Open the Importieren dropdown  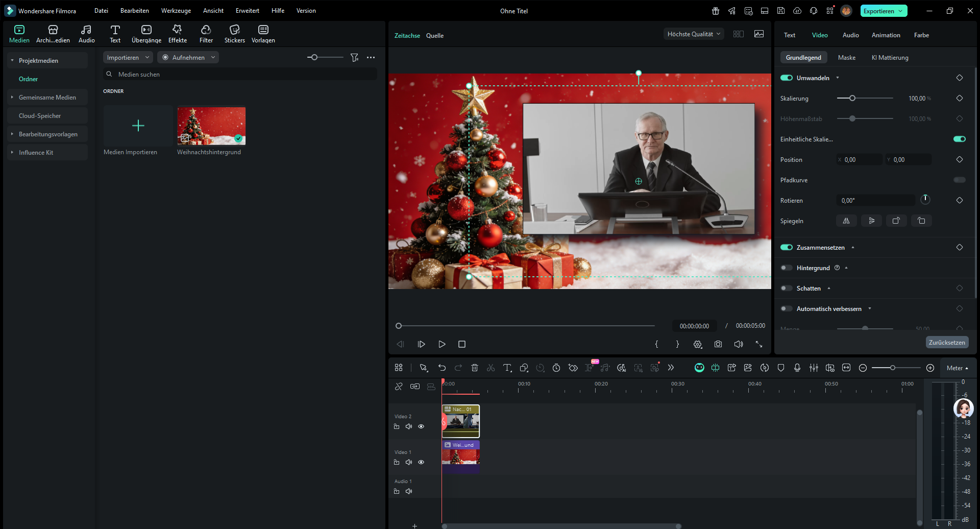(128, 57)
